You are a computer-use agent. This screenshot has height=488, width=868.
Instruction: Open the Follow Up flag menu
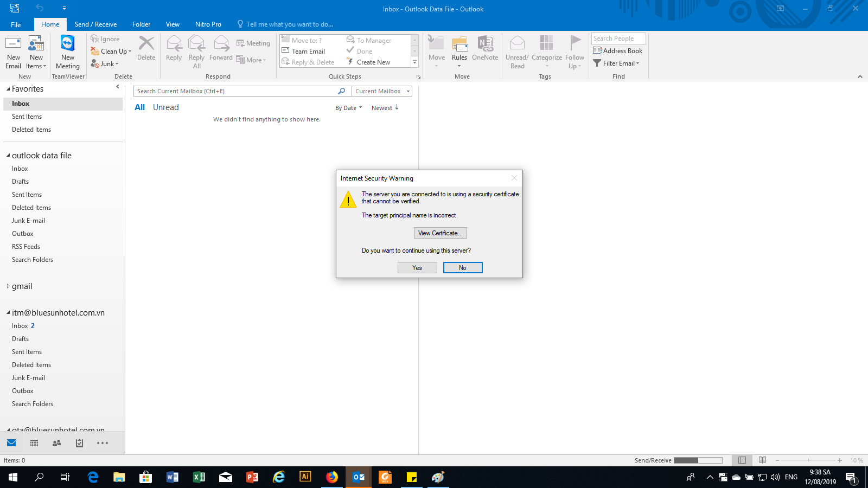[575, 52]
